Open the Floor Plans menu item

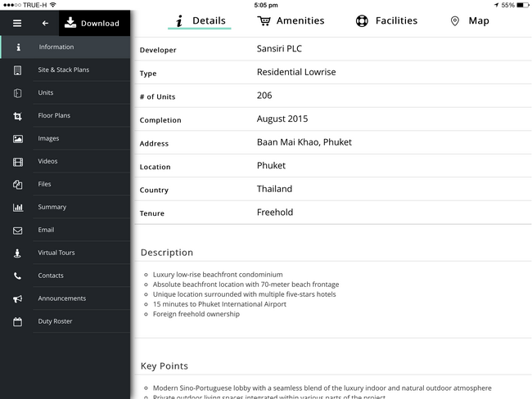[x=65, y=115]
